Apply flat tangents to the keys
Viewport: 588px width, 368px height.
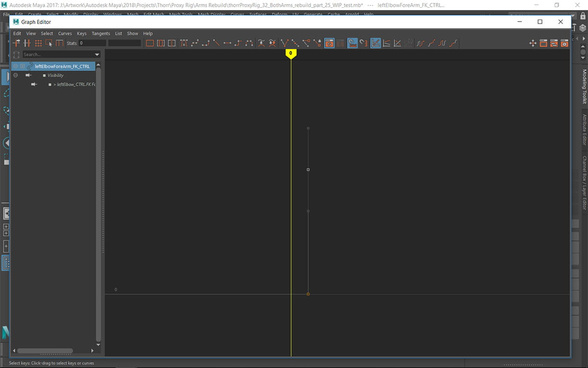[x=227, y=43]
